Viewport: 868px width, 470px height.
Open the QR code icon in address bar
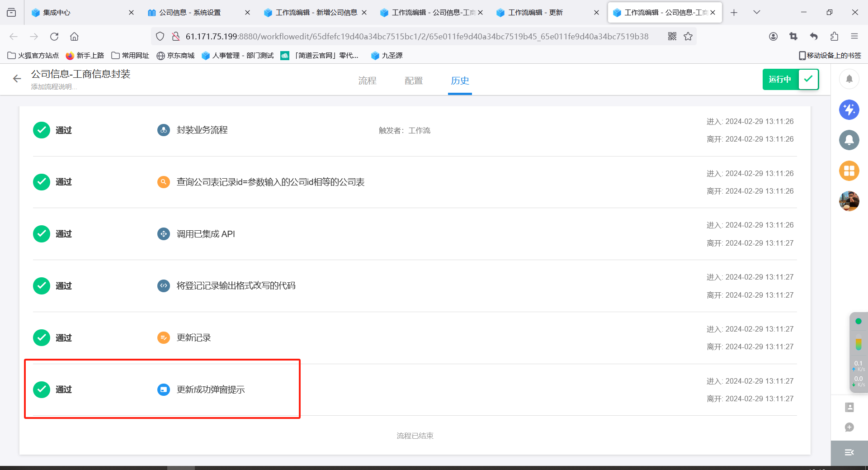[672, 37]
